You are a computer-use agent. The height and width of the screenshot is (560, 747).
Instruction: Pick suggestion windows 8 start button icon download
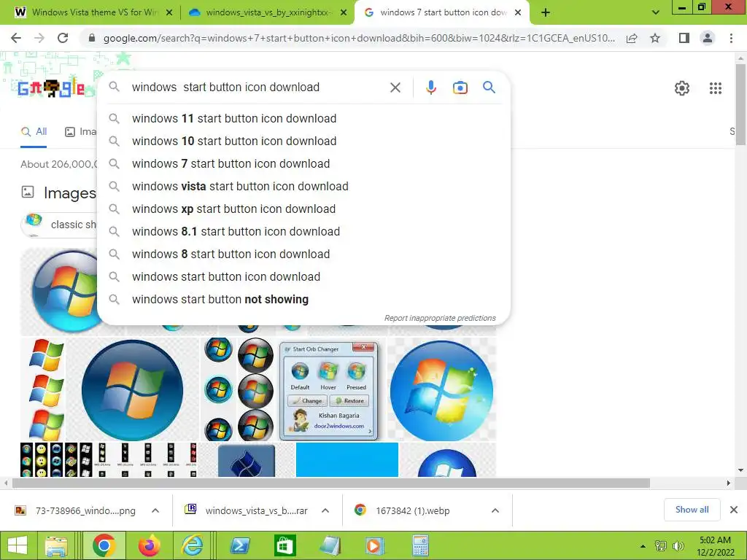click(303, 254)
